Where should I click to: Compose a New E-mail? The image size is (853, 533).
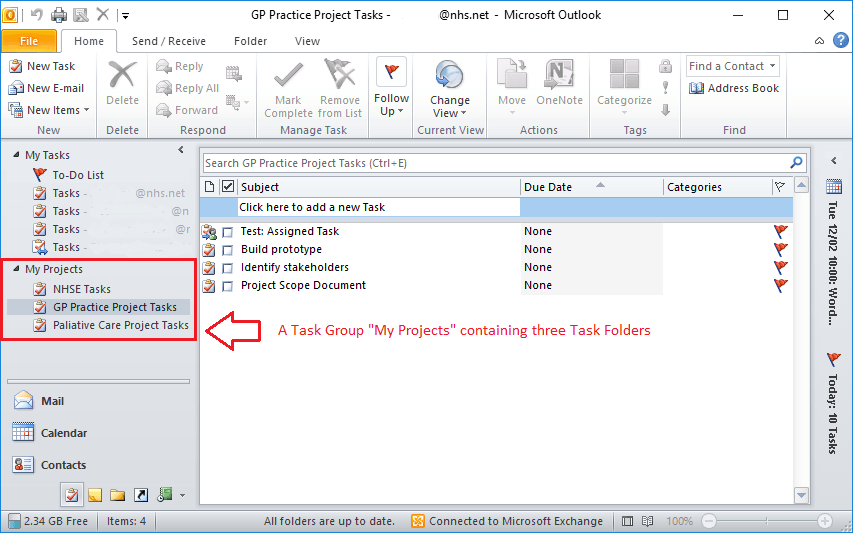click(47, 88)
